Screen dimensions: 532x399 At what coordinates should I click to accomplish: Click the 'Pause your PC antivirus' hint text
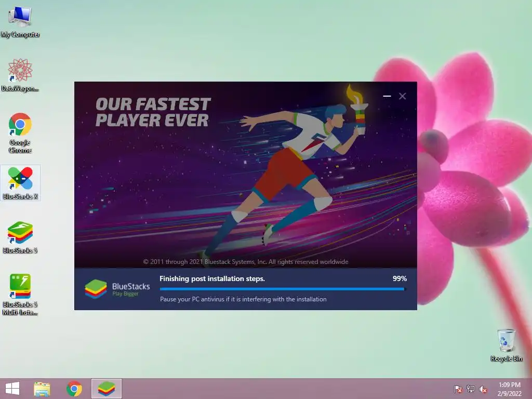[x=243, y=299]
